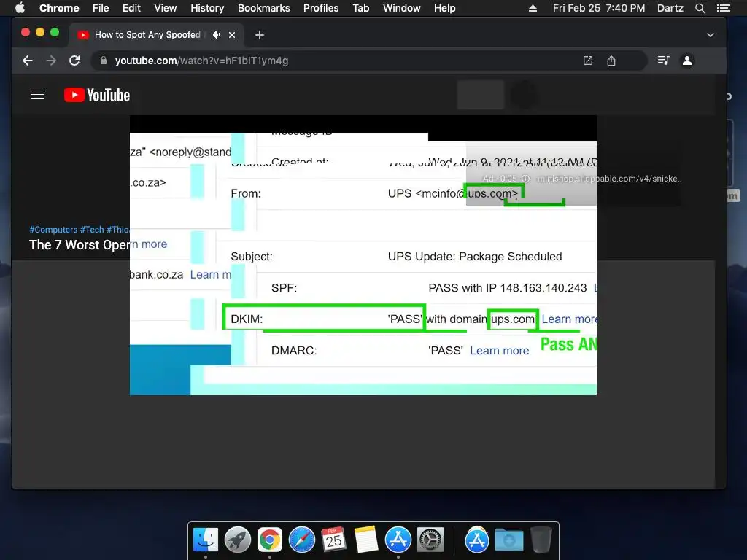Image resolution: width=747 pixels, height=560 pixels.
Task: Click the #Tech hashtag
Action: pyautogui.click(x=92, y=230)
